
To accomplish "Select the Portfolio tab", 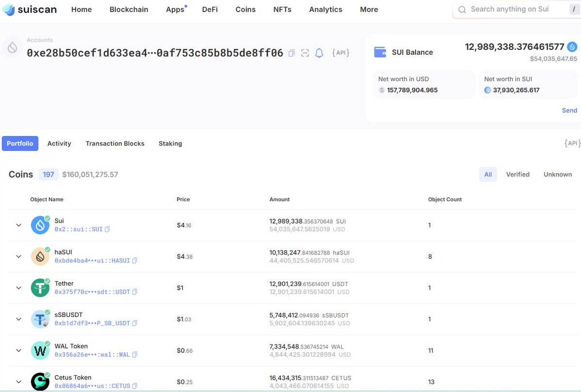I will tap(20, 143).
